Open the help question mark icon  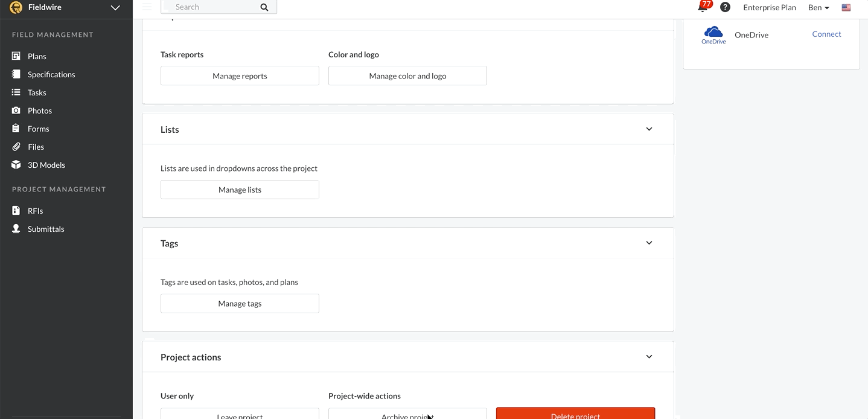point(724,7)
